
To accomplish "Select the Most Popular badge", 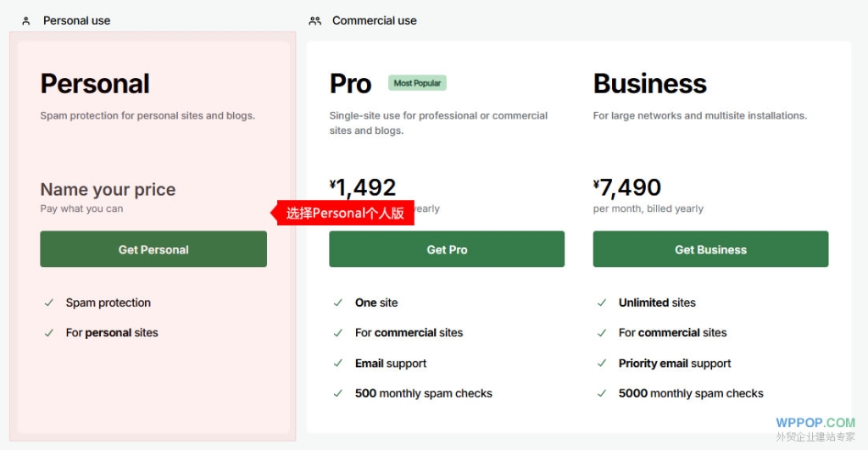I will (417, 83).
